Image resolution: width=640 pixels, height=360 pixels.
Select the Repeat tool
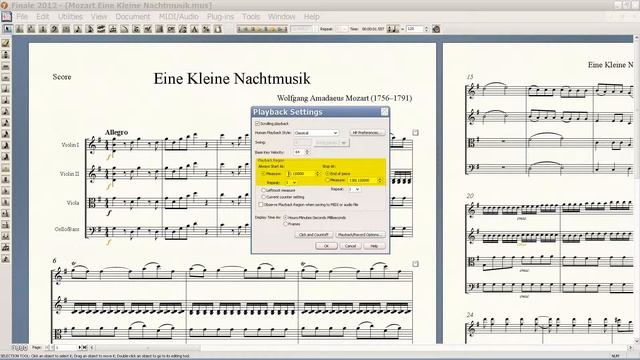point(160,29)
